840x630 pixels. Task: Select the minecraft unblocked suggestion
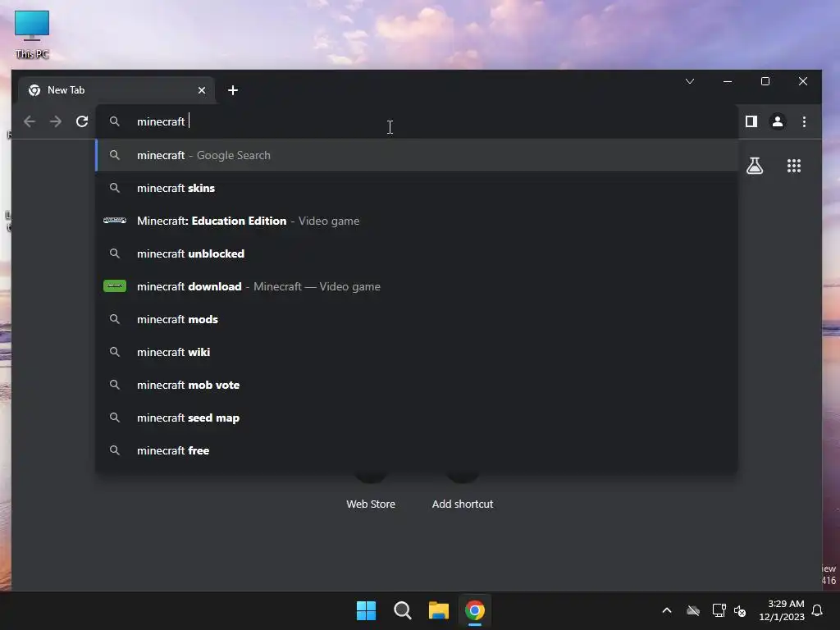tap(417, 253)
